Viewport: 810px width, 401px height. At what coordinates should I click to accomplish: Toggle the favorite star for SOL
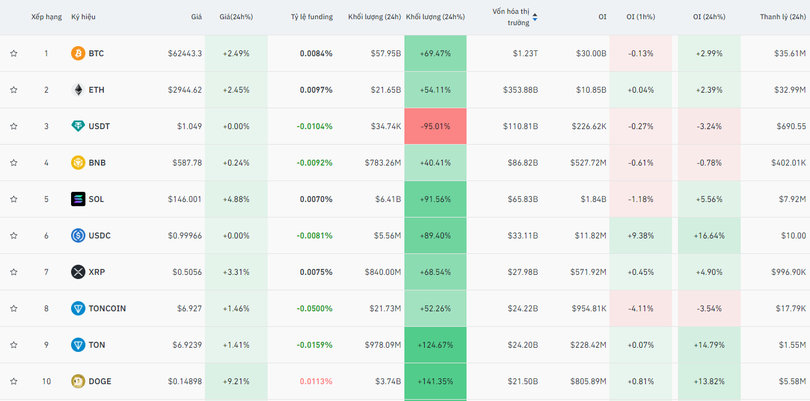(14, 200)
